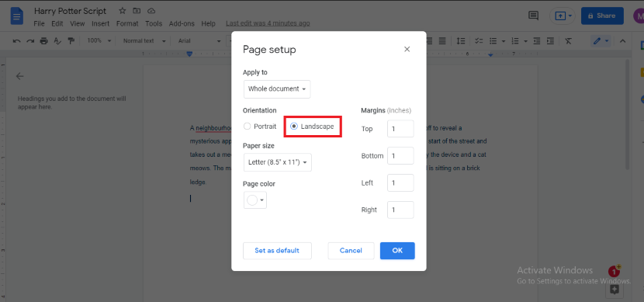Hide the menus with the up chevron

point(622,40)
